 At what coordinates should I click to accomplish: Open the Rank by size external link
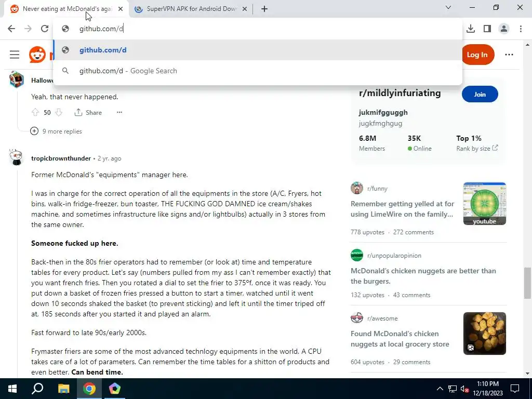click(477, 148)
